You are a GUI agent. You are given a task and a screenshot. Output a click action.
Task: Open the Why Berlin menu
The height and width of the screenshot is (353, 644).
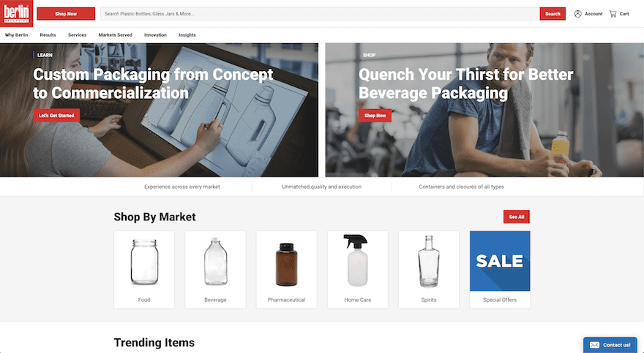(16, 35)
